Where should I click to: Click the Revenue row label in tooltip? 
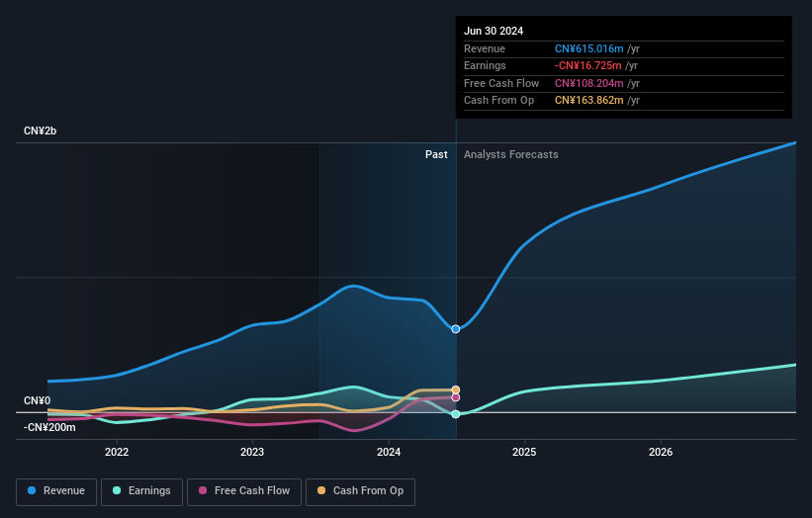(x=485, y=48)
